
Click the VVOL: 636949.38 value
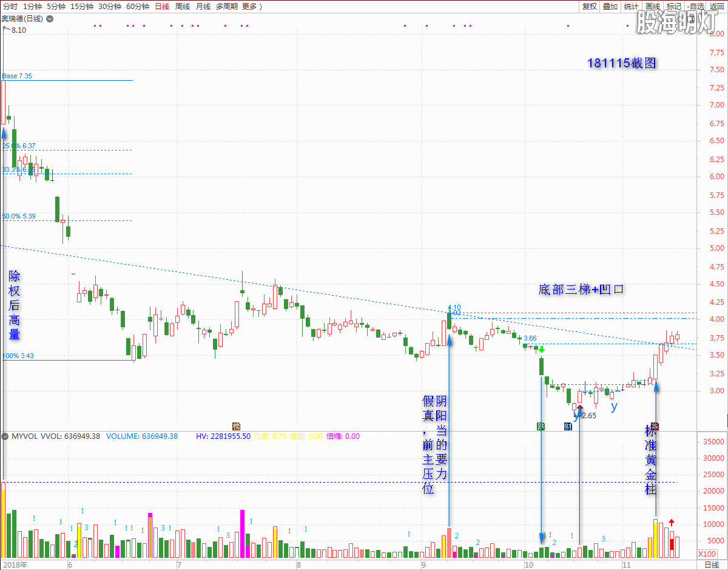click(x=70, y=436)
